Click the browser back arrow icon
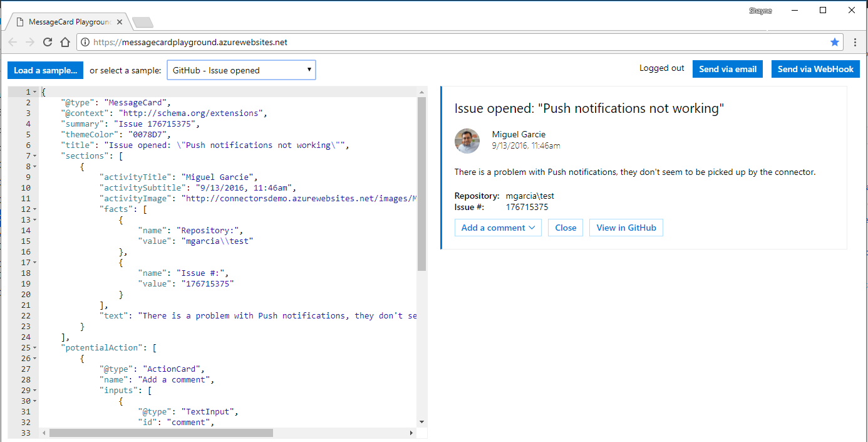The image size is (868, 442). (13, 42)
